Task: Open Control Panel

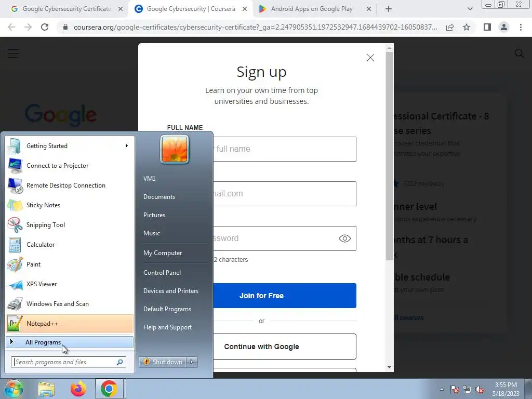Action: (x=162, y=273)
